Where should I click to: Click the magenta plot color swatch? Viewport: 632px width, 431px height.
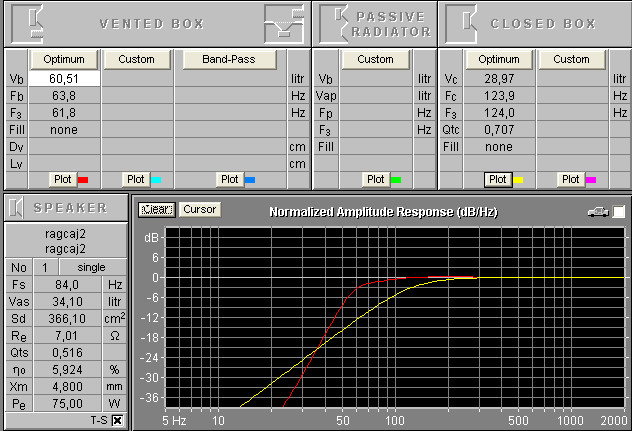click(x=591, y=180)
